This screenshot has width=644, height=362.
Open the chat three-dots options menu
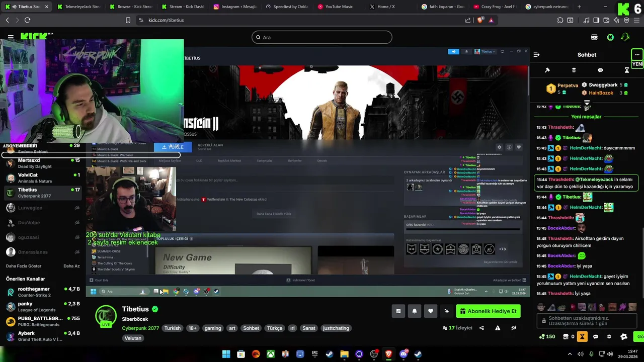(637, 55)
